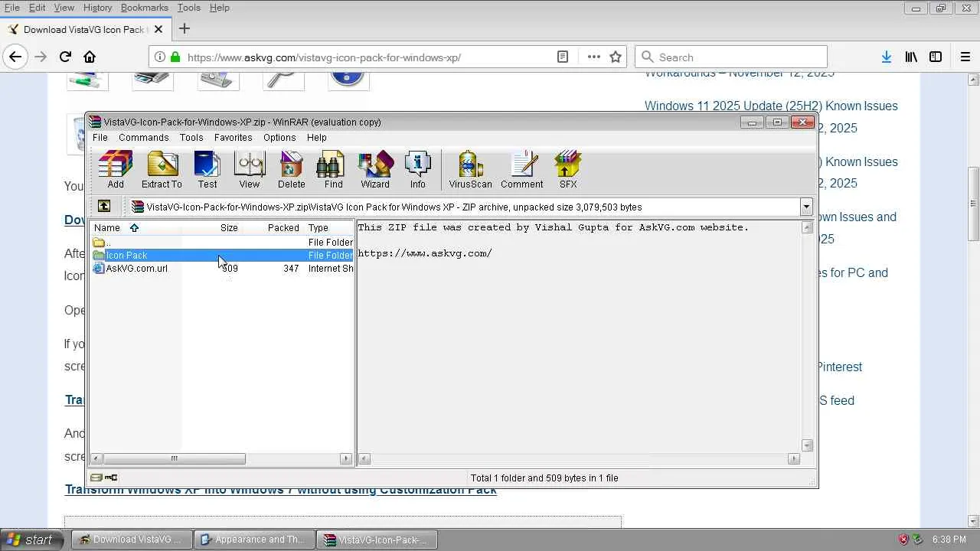Open the WinRAR File menu
The width and height of the screenshot is (980, 551).
tap(100, 138)
